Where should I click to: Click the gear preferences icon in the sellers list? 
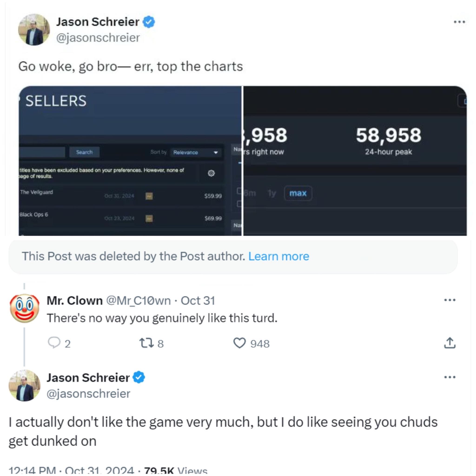pos(211,173)
